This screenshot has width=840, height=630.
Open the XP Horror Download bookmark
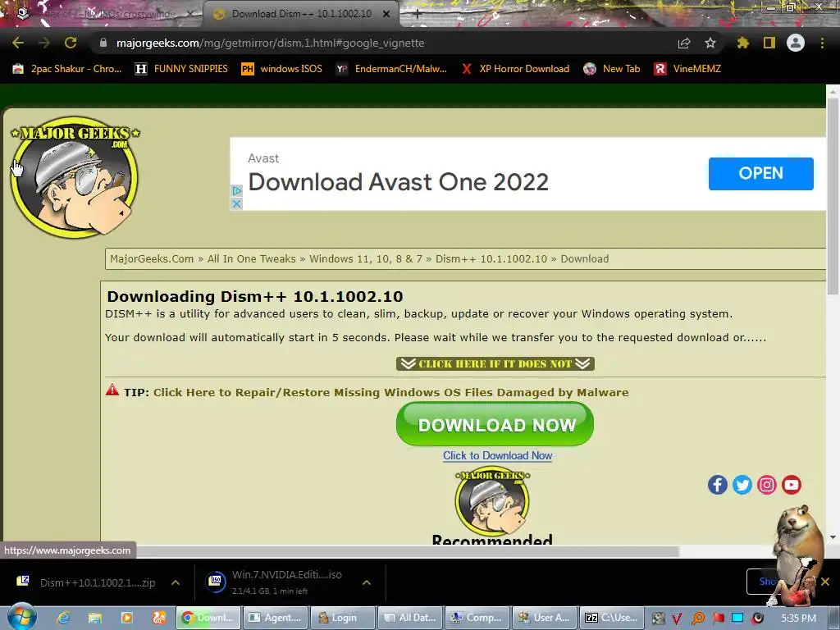click(515, 69)
